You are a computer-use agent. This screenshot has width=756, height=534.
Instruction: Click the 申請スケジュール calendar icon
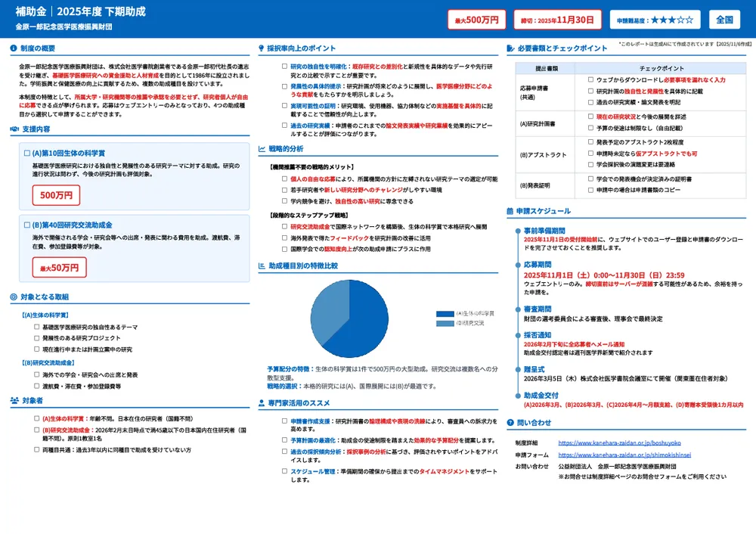511,211
